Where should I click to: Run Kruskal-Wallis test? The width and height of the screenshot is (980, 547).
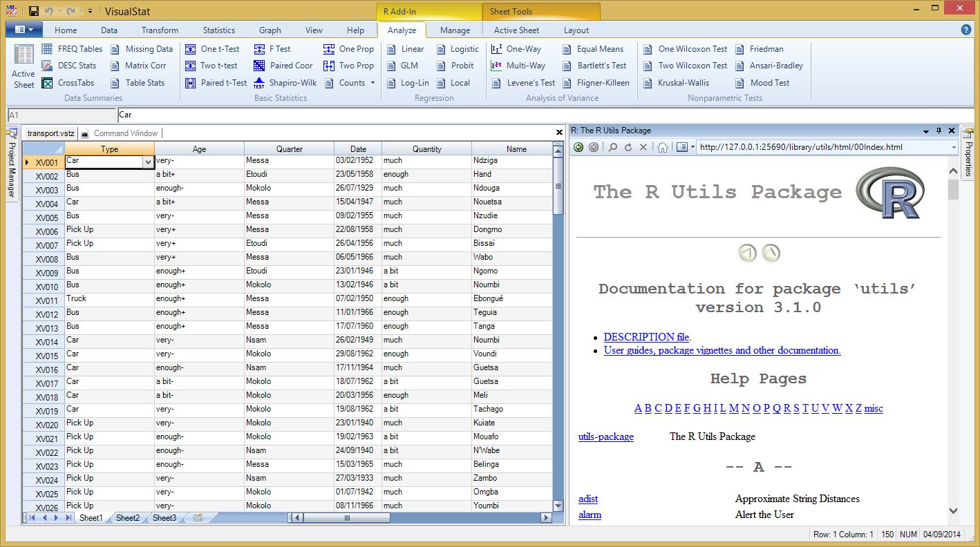676,83
